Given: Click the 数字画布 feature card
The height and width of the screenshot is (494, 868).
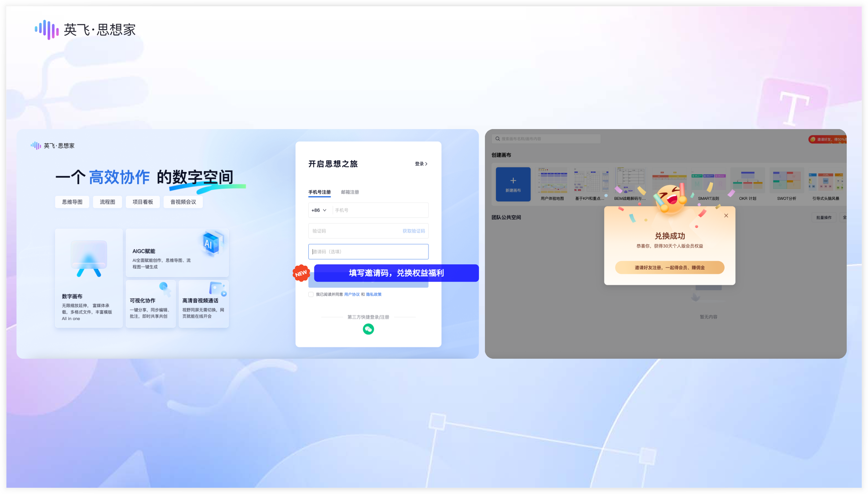Looking at the screenshot, I should click(89, 278).
